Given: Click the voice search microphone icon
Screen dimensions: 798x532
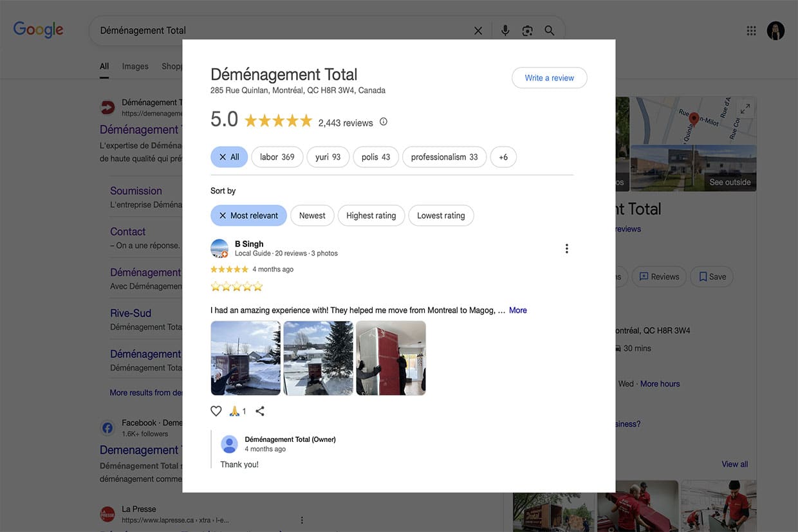Looking at the screenshot, I should [x=505, y=31].
